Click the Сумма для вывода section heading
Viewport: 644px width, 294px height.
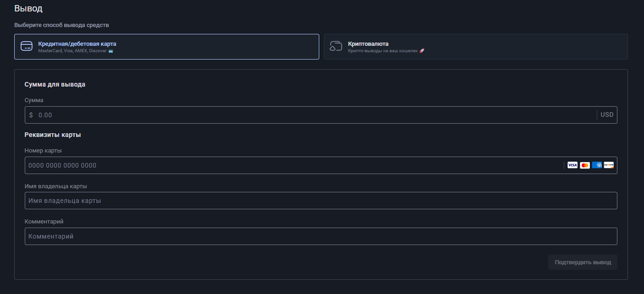(x=55, y=84)
